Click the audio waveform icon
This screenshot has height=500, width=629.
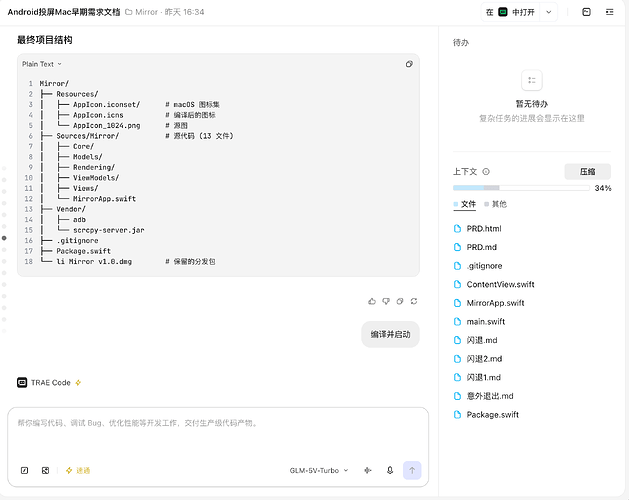[367, 470]
